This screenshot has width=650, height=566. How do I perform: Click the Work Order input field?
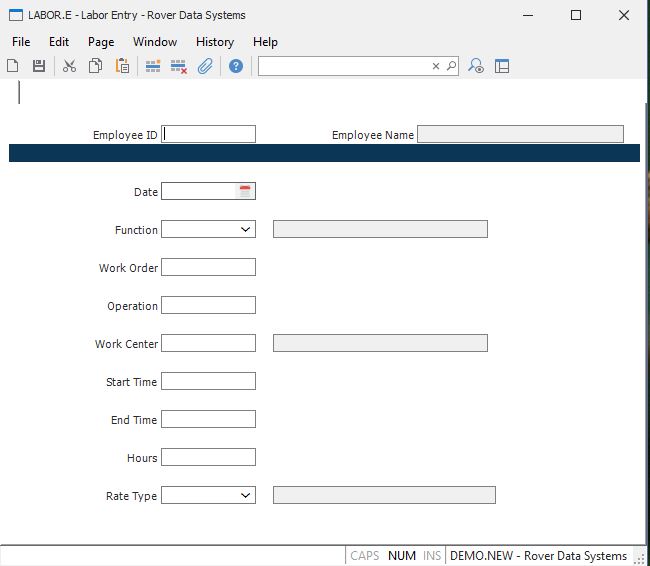[208, 267]
